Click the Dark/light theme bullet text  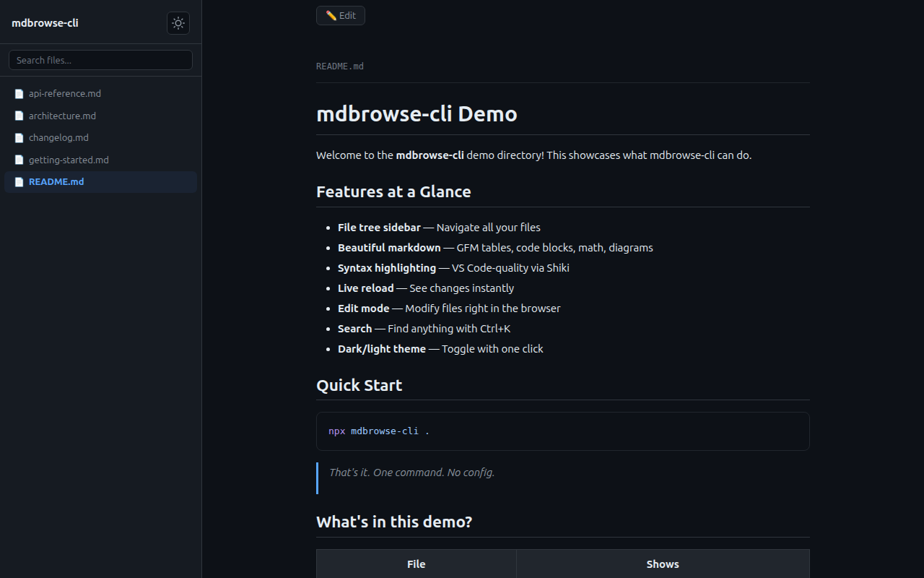440,349
